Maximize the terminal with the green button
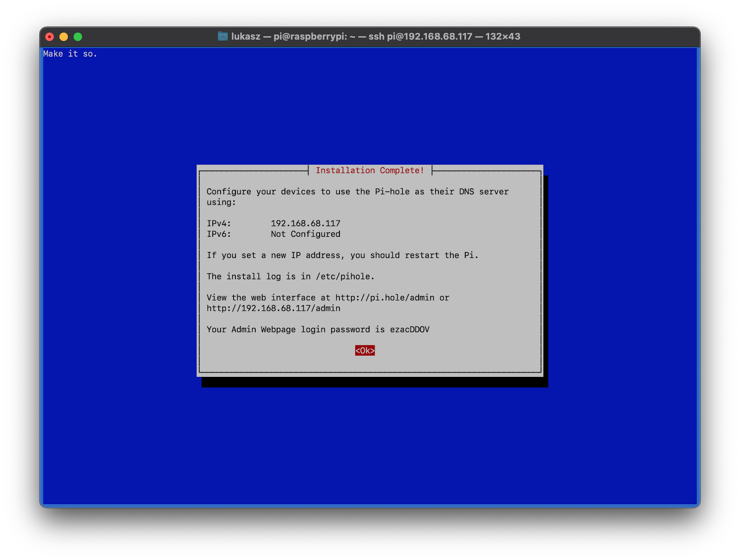The width and height of the screenshot is (740, 560). pos(78,37)
